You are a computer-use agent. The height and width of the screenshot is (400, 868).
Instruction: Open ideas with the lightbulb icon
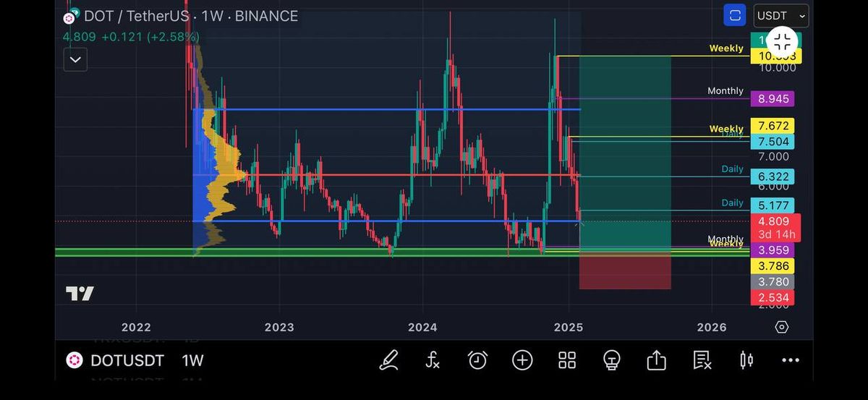(x=612, y=359)
